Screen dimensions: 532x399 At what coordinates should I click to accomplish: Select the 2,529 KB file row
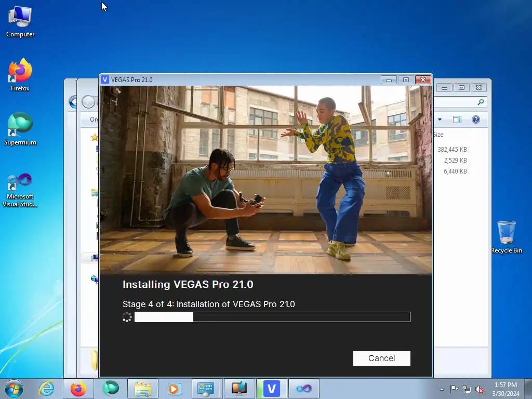point(455,161)
